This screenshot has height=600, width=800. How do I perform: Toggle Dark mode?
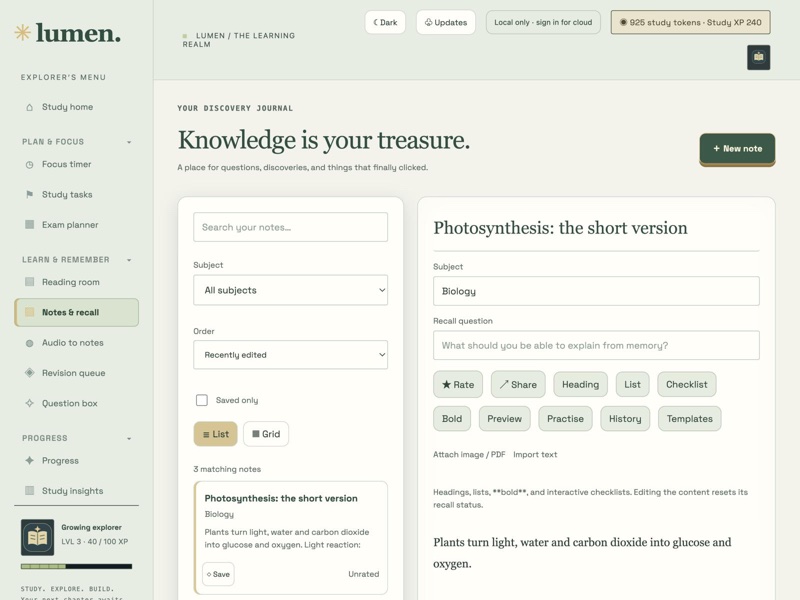tap(385, 22)
